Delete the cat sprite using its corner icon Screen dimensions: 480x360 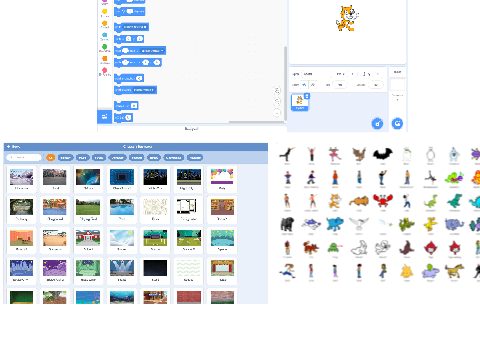(x=307, y=96)
